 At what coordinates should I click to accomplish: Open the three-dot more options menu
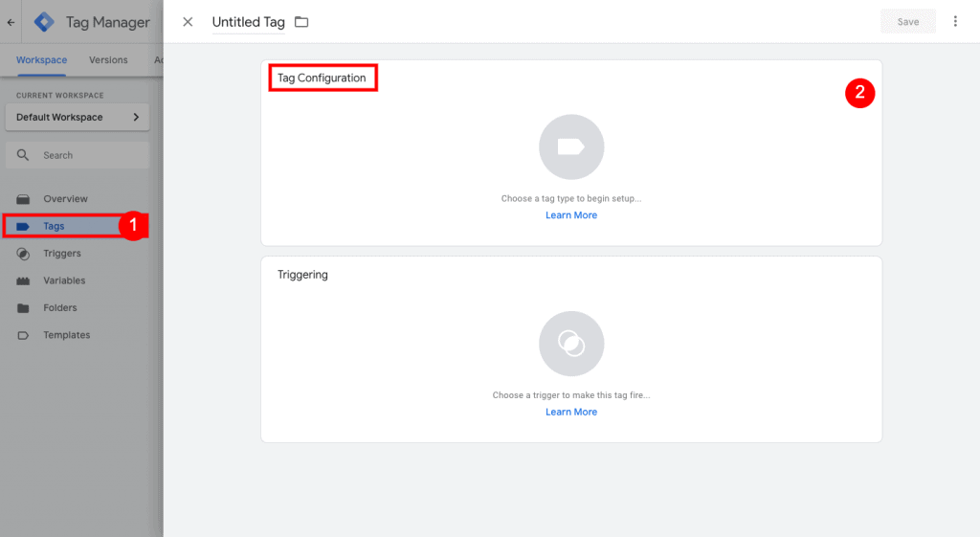(x=955, y=21)
